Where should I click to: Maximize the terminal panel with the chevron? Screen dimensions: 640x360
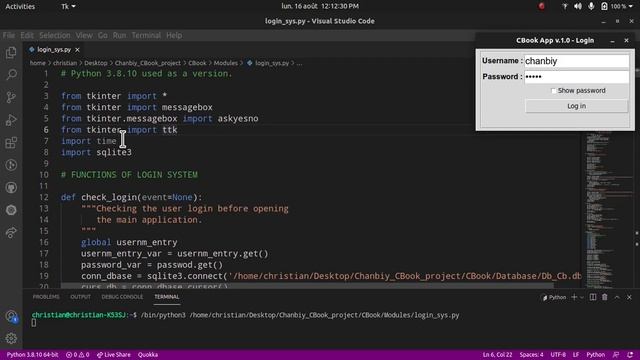pos(617,297)
